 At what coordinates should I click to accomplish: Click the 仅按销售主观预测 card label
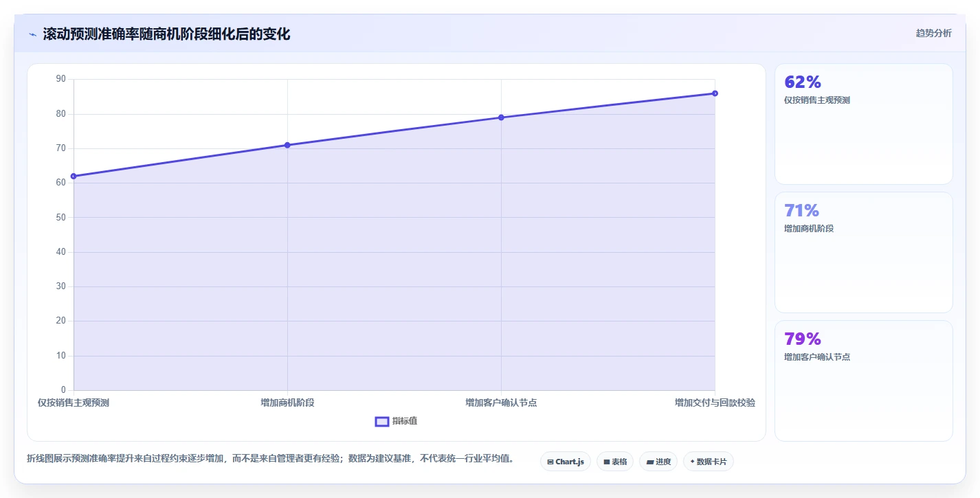pyautogui.click(x=817, y=100)
